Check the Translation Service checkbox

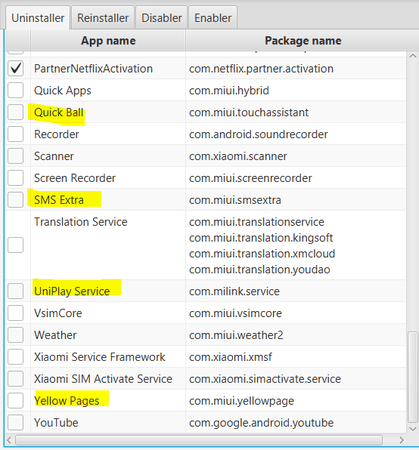click(x=16, y=245)
